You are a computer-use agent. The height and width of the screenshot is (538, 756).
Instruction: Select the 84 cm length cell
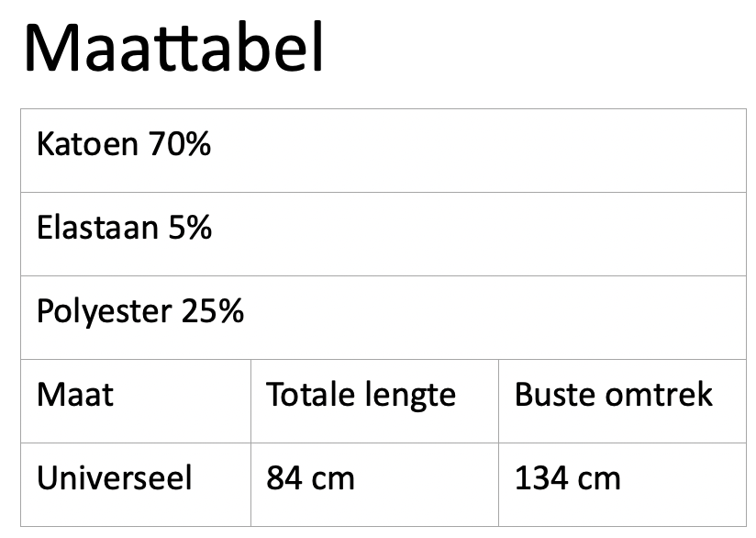[374, 485]
